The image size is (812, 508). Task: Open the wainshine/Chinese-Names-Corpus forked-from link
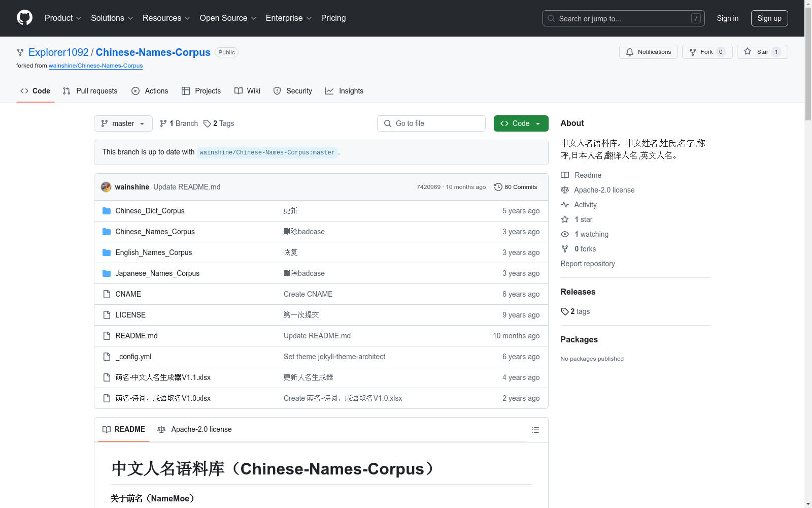tap(95, 66)
